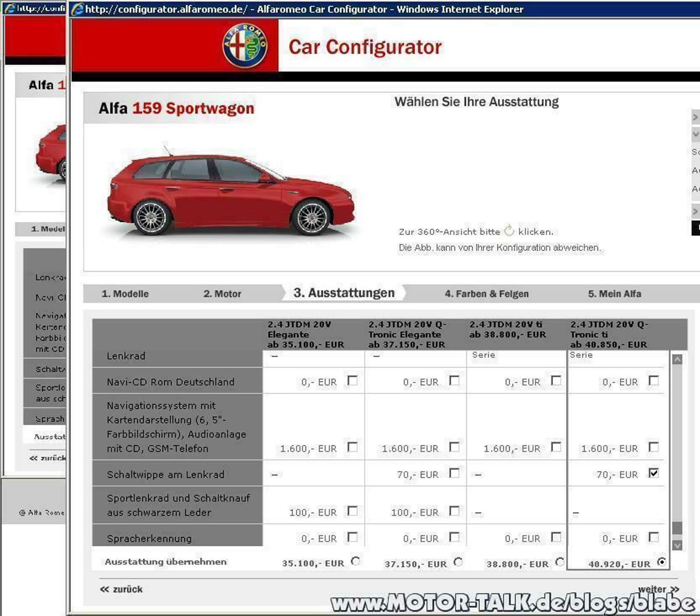700x616 pixels.
Task: Click the Car Configurator title text
Action: (365, 47)
